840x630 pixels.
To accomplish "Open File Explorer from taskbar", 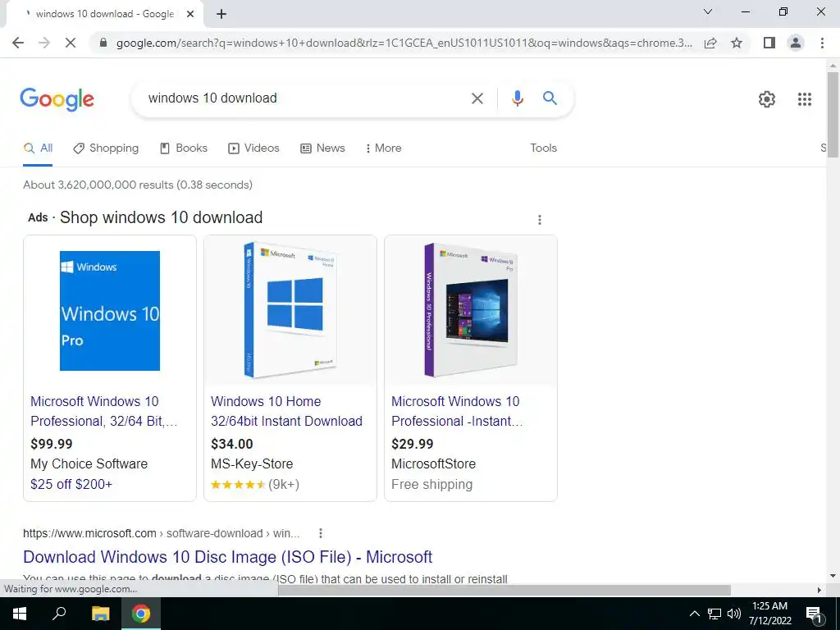I will [x=100, y=614].
